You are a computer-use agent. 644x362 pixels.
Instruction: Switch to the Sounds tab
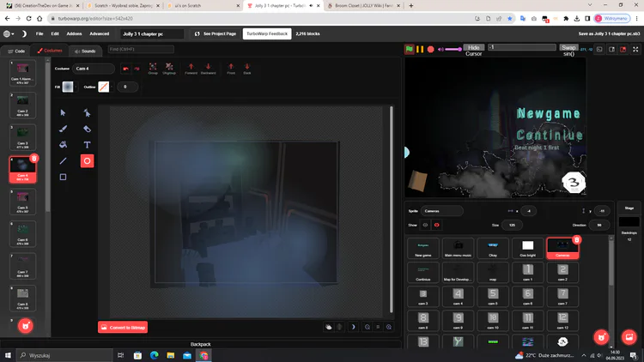[85, 51]
